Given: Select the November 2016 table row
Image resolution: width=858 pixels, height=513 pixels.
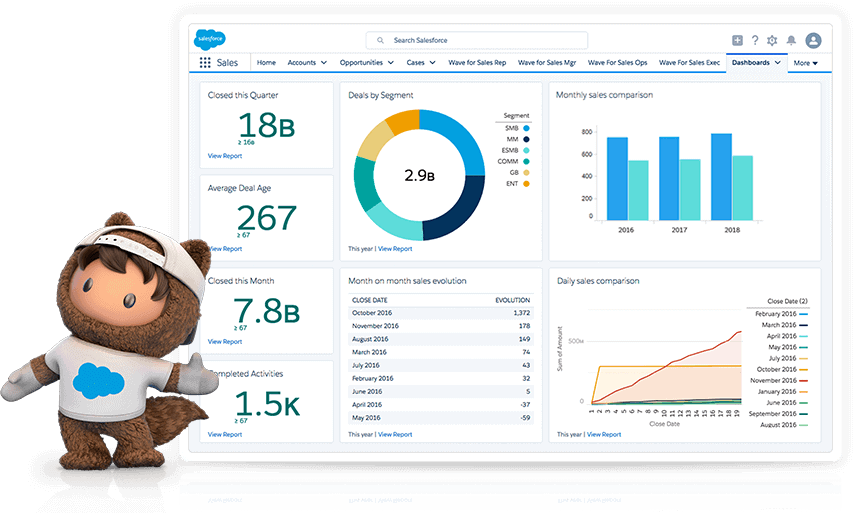Looking at the screenshot, I should [441, 326].
